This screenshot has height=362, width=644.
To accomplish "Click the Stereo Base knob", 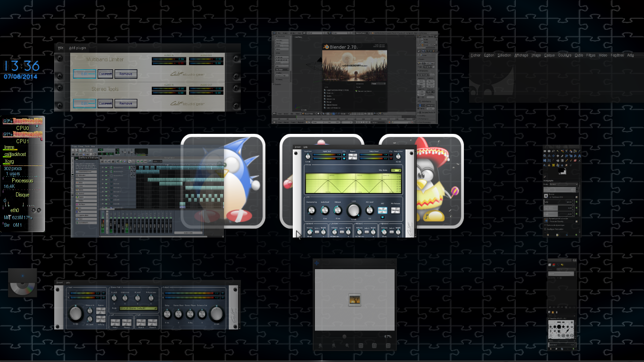I will 179,313.
